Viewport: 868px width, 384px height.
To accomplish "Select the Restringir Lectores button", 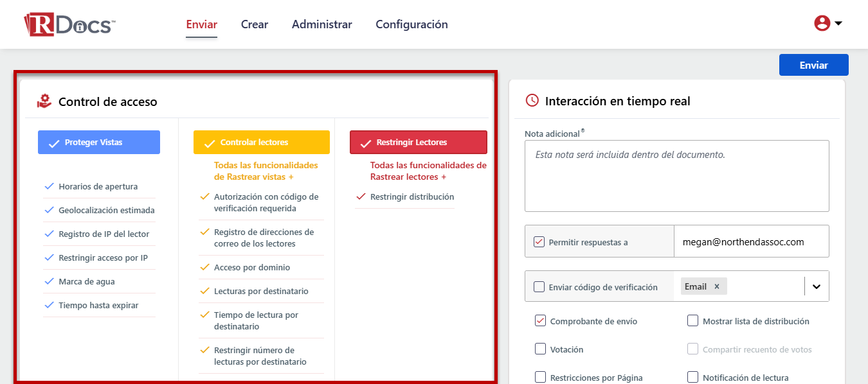I will coord(418,142).
